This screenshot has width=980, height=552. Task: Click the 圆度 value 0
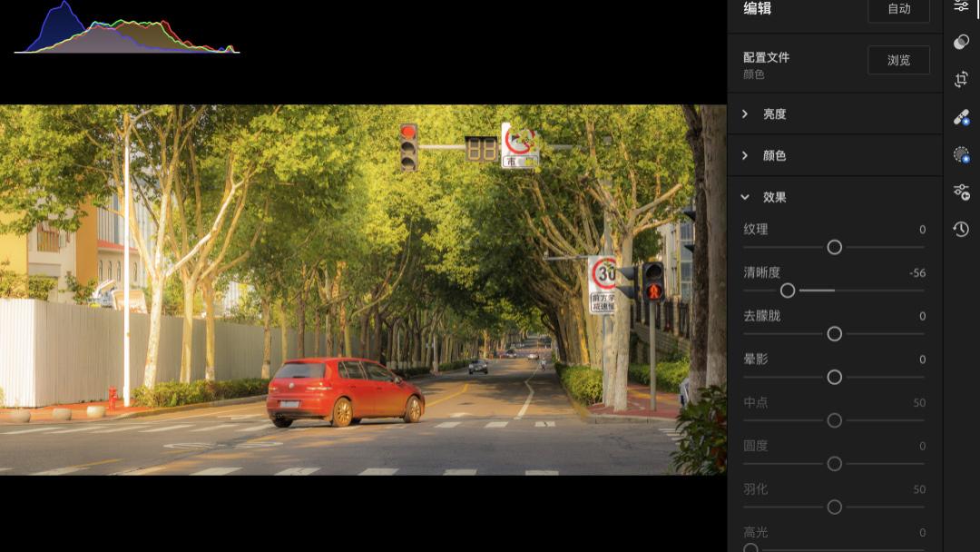[923, 447]
